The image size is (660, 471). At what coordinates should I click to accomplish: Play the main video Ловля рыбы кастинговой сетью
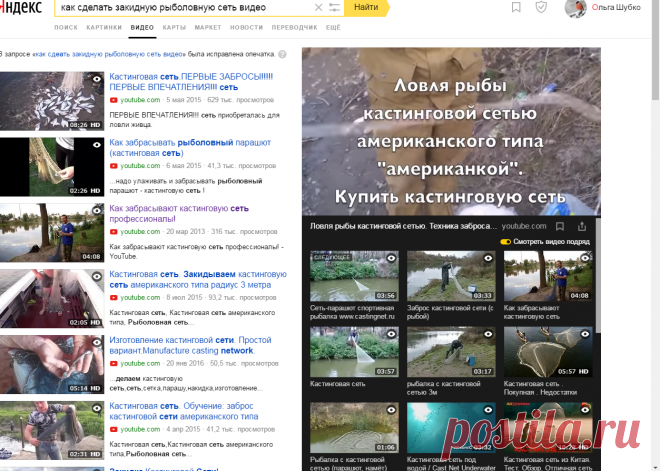(x=451, y=132)
